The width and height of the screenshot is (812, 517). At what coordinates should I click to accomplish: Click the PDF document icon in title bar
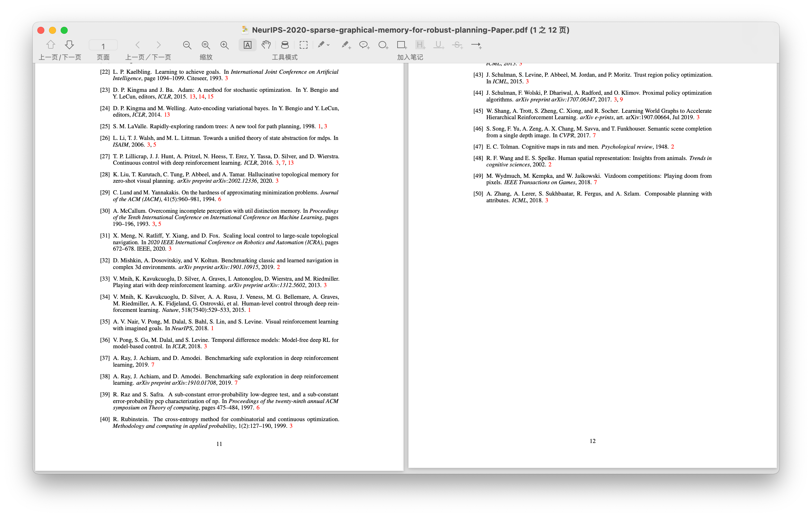(245, 30)
